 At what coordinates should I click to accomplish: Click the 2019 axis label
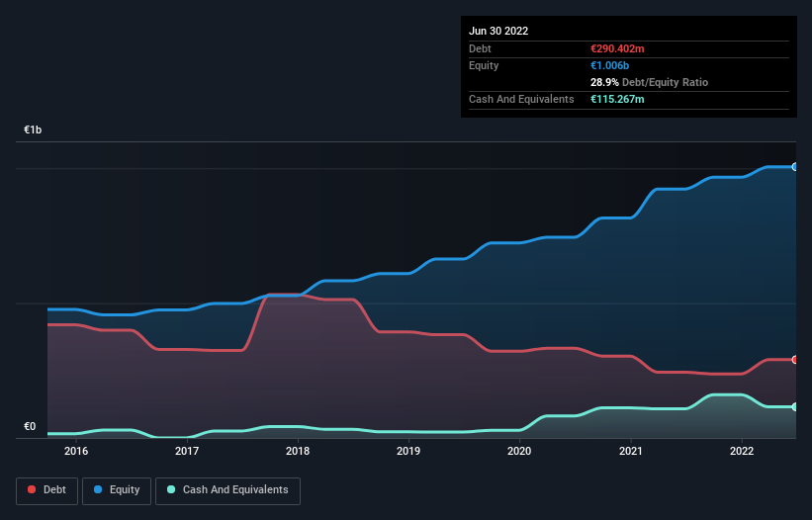(x=408, y=451)
